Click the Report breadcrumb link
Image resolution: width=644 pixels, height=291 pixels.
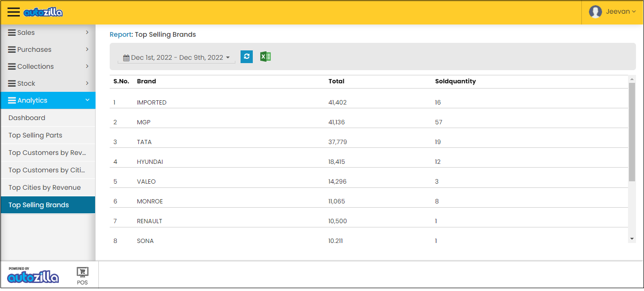[121, 34]
